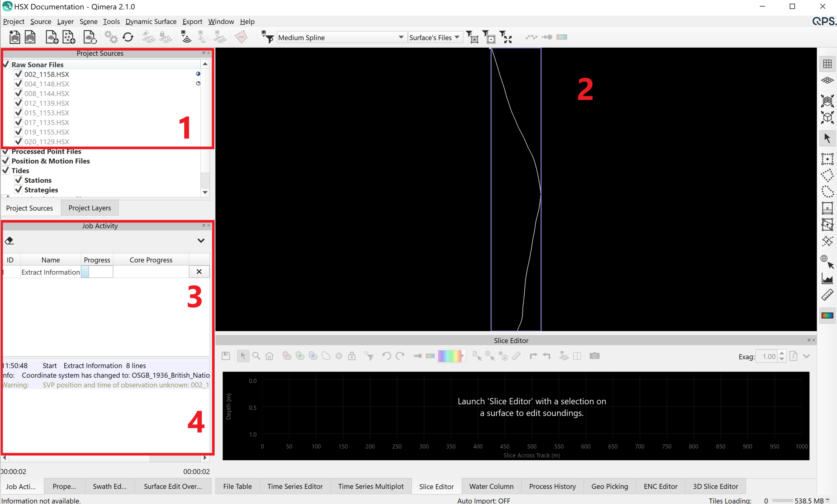The height and width of the screenshot is (504, 837).
Task: Expand the Job Activity chevron
Action: coord(201,241)
